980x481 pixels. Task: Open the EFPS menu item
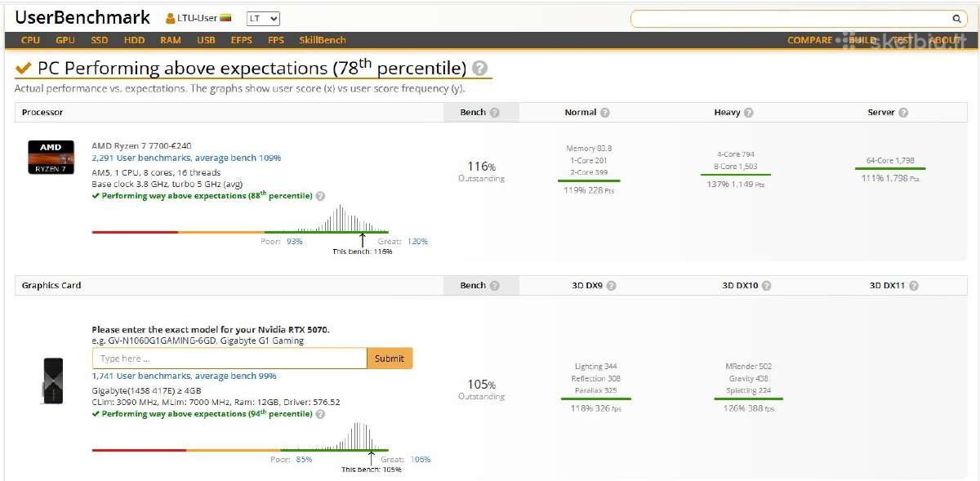point(242,40)
